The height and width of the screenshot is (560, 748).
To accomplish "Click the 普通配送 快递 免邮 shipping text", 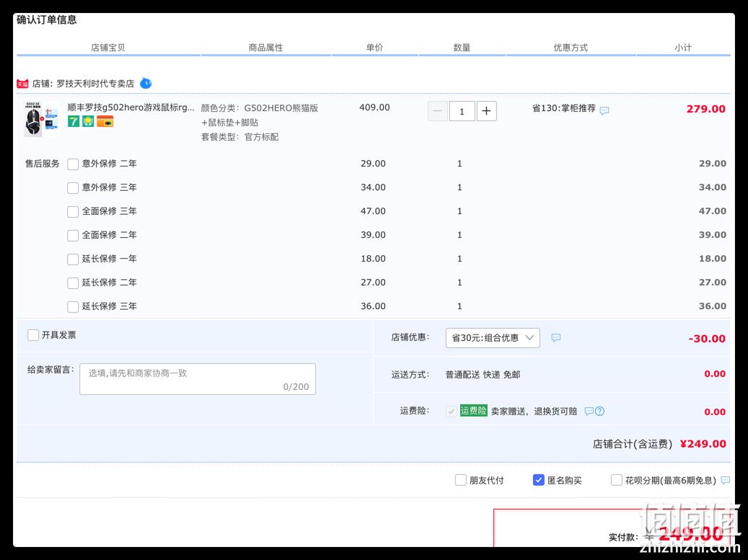I will [x=483, y=375].
